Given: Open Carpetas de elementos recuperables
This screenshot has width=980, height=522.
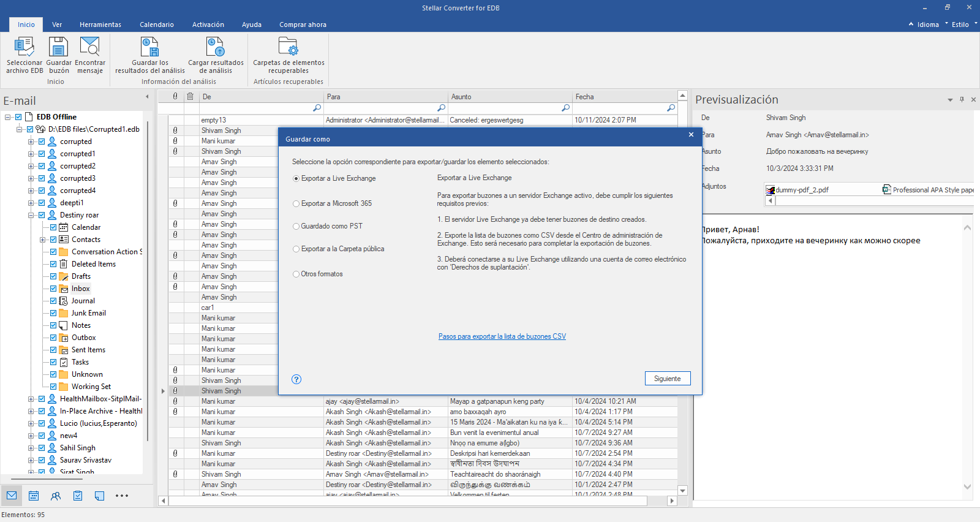Looking at the screenshot, I should (288, 55).
